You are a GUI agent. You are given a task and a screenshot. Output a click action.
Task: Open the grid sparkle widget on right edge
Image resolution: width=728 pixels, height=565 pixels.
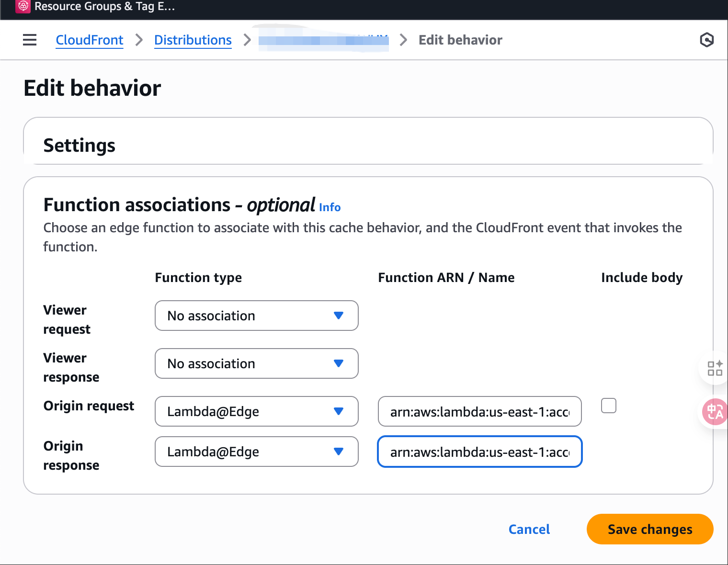tap(715, 368)
